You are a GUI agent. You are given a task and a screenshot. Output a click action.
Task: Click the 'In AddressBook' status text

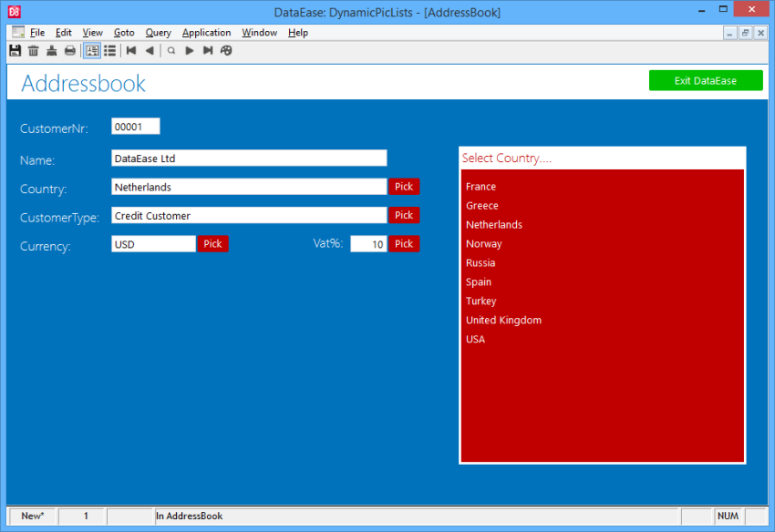click(x=190, y=517)
